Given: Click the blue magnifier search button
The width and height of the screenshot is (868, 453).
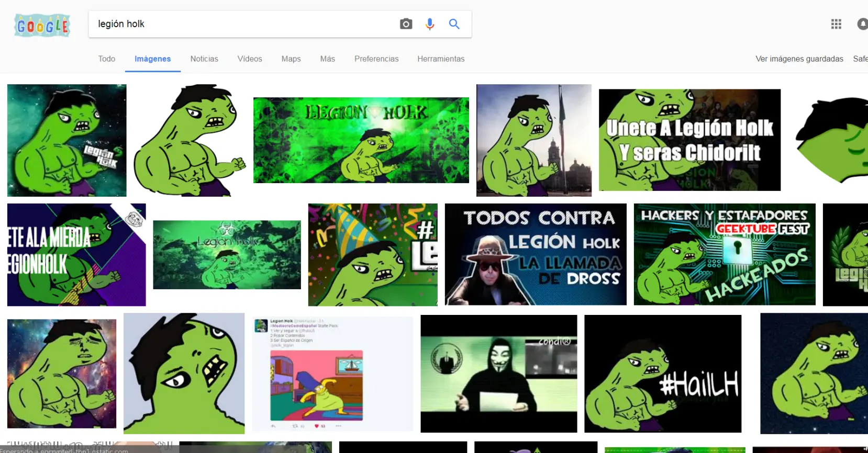Looking at the screenshot, I should coord(454,24).
